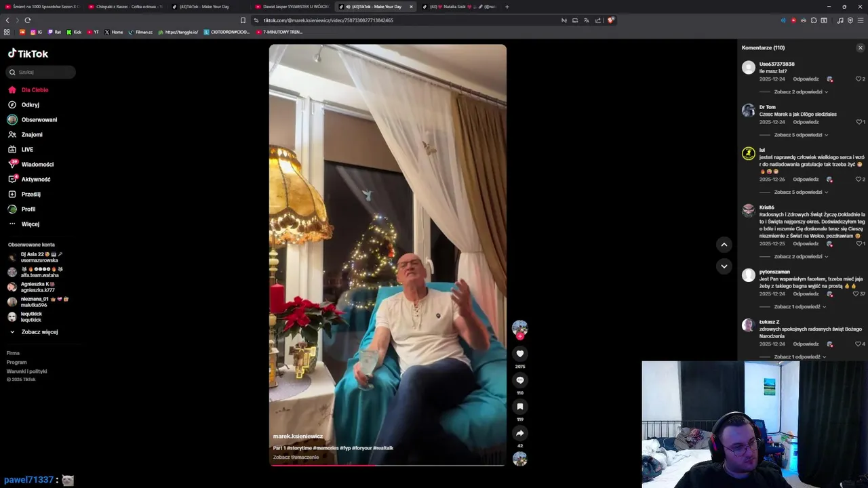Switch to Dawid Jasper SYLWESTER tab

[x=292, y=7]
